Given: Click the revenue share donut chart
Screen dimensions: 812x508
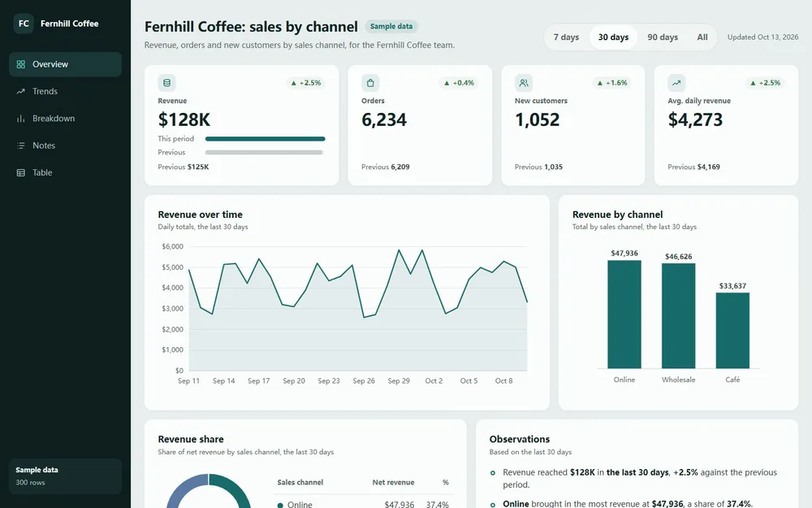Looking at the screenshot, I should [209, 490].
